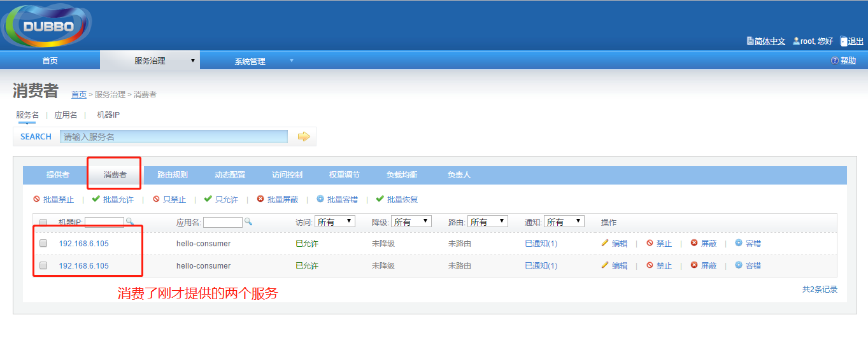
Task: Open the 通知 filter dropdown
Action: [x=564, y=221]
